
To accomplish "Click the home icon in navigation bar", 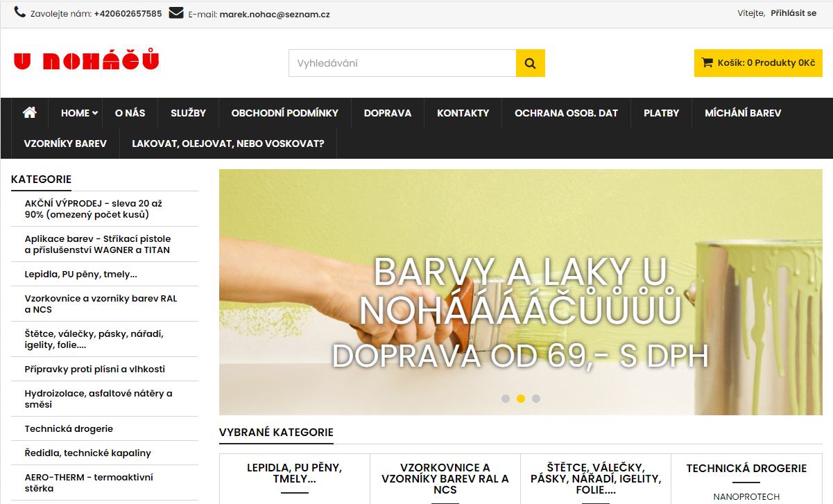I will point(29,113).
